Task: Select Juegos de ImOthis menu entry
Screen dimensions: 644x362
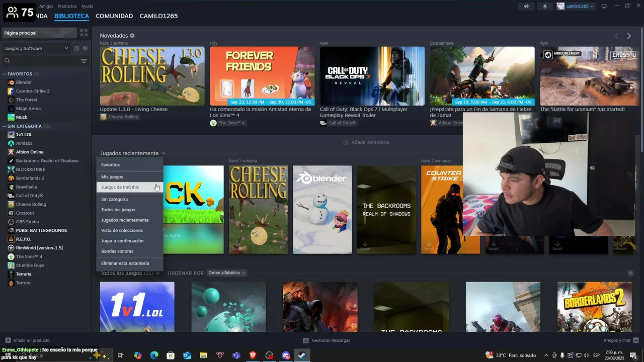Action: point(130,187)
